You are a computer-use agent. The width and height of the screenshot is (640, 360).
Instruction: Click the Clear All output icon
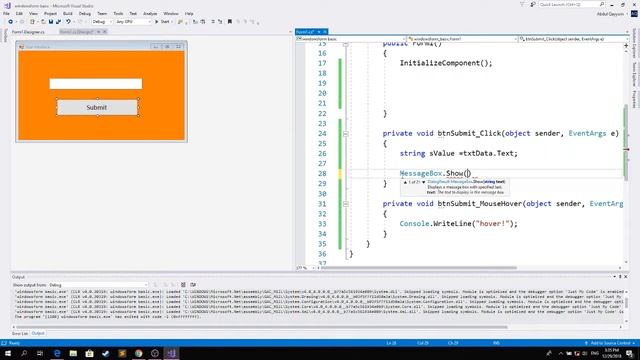click(183, 285)
